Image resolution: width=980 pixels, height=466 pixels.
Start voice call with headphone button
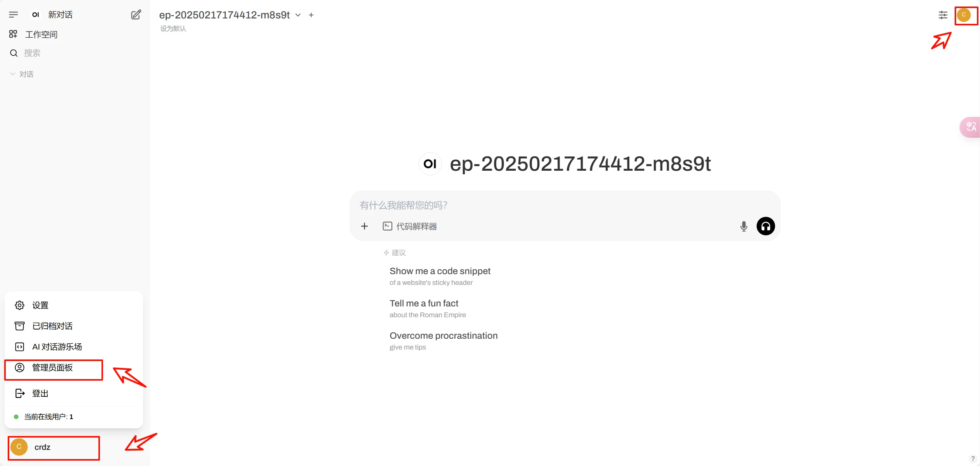(x=765, y=226)
